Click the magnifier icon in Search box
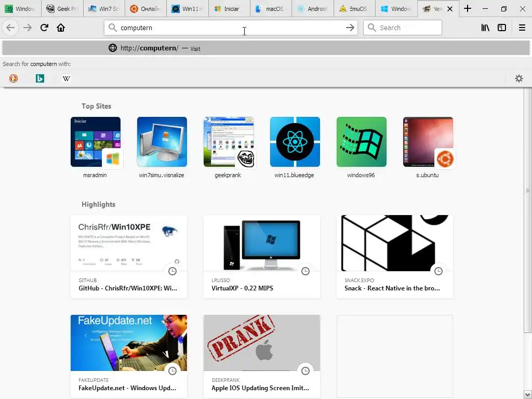Viewport: 532px width, 399px height. click(x=372, y=28)
